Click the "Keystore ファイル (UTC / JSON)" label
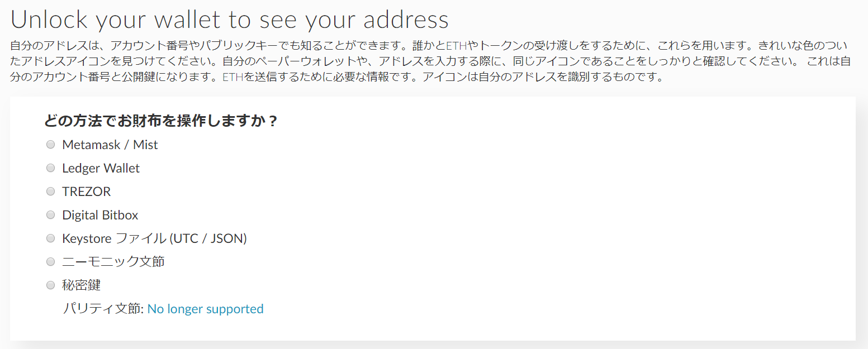 pos(154,238)
